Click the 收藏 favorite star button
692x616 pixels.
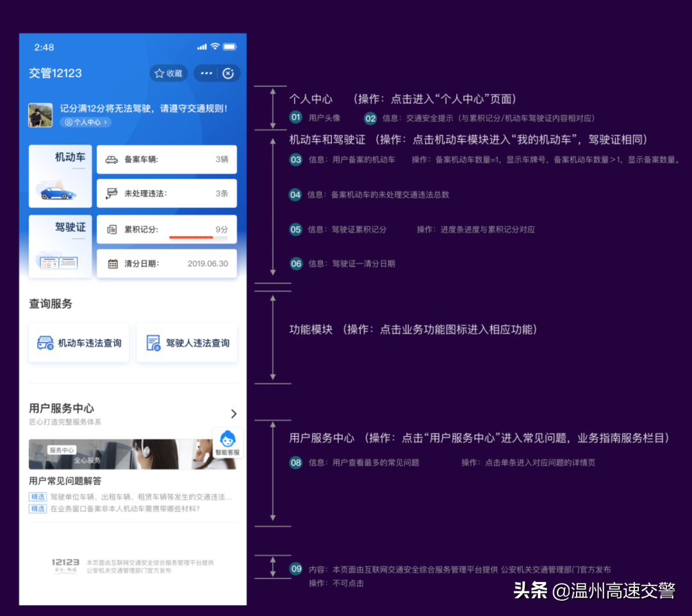point(168,73)
